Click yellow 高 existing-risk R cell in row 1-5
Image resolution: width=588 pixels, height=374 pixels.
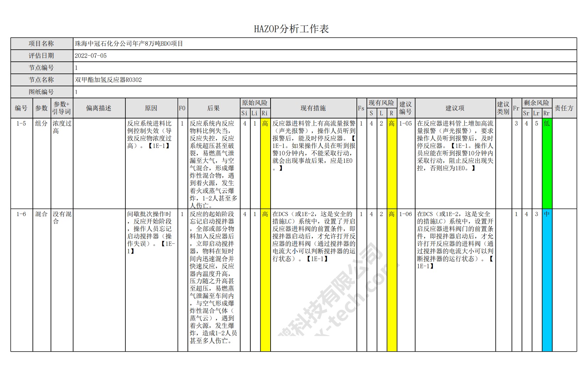tap(392, 164)
